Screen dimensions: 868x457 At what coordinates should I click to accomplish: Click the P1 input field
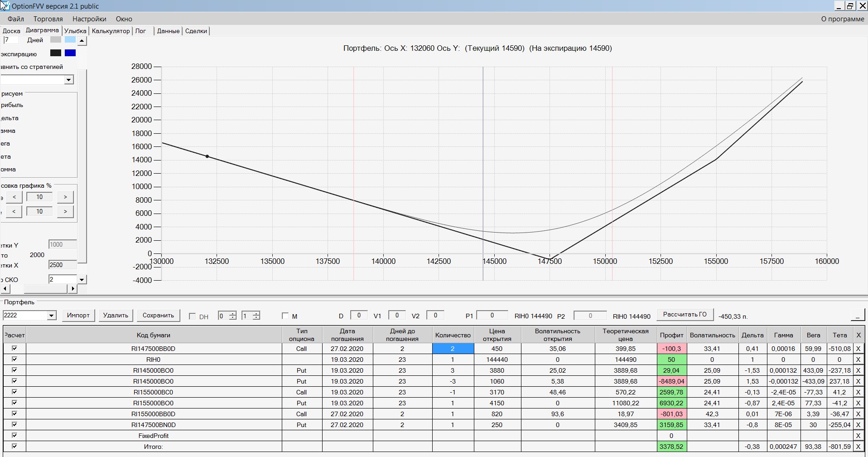[x=492, y=315]
